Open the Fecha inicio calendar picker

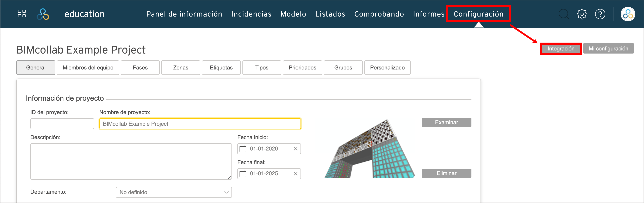[243, 149]
